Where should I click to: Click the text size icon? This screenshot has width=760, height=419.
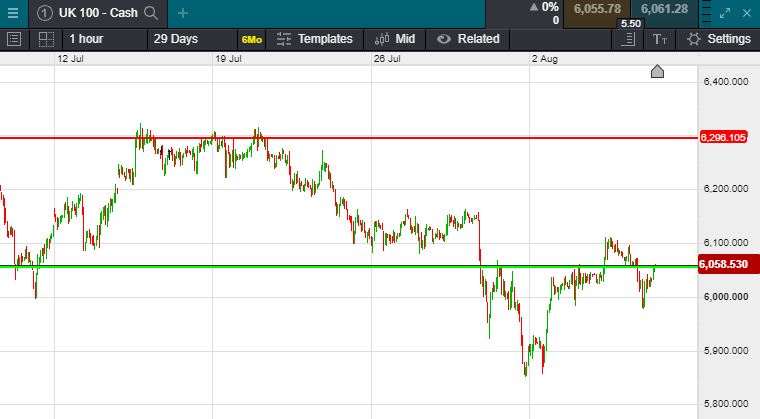659,39
